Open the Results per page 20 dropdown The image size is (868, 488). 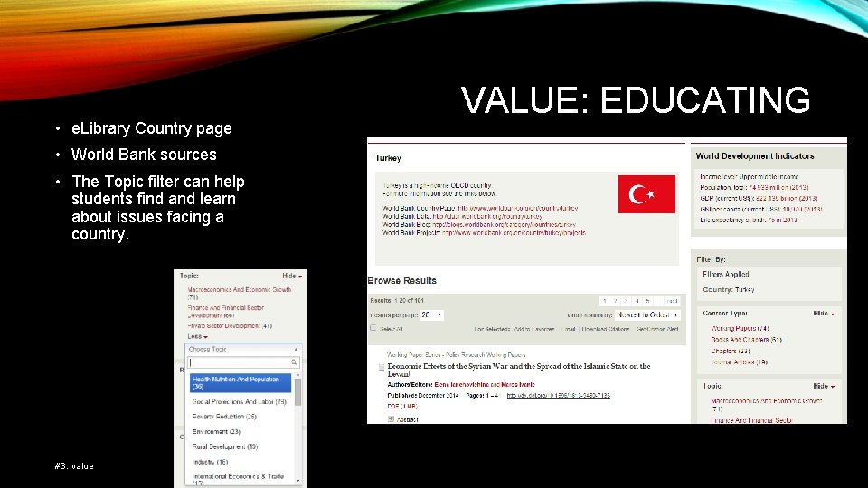pyautogui.click(x=431, y=314)
